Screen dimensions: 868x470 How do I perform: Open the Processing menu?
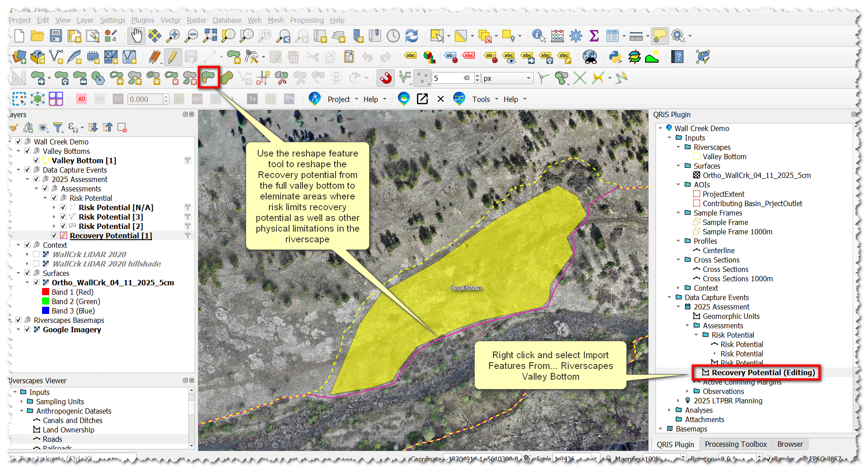click(307, 20)
